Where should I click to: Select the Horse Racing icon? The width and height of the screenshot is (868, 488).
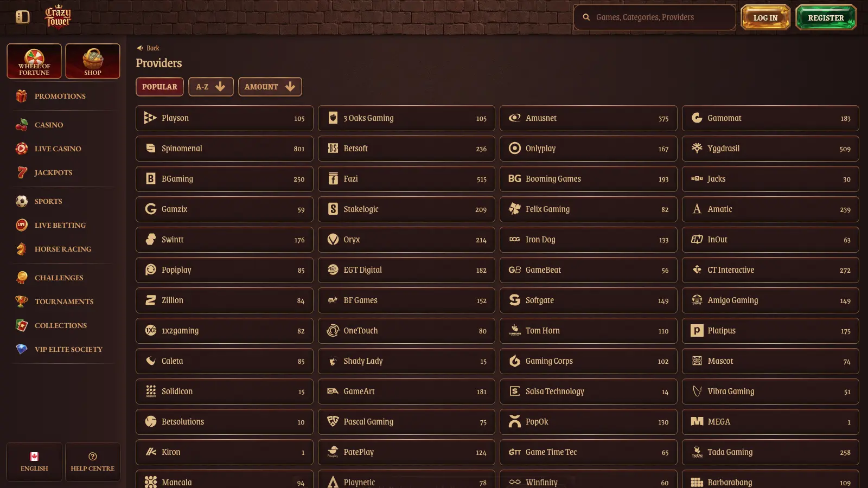22,249
